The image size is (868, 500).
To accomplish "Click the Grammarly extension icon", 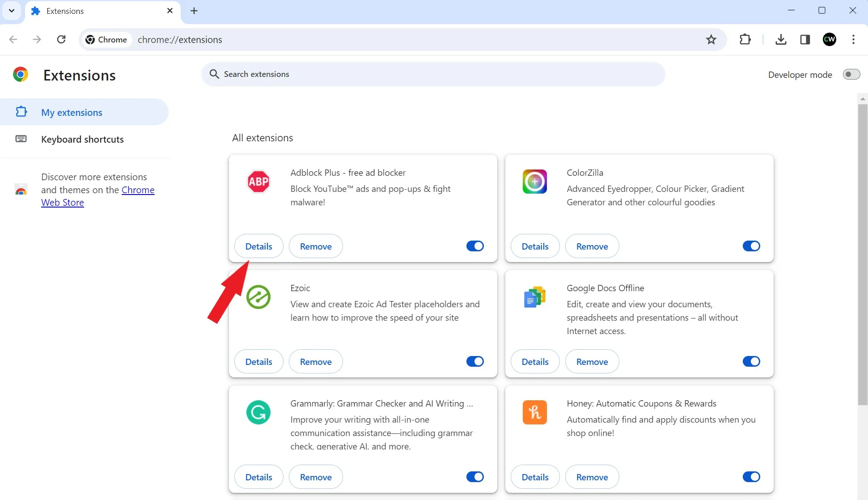I will click(258, 412).
